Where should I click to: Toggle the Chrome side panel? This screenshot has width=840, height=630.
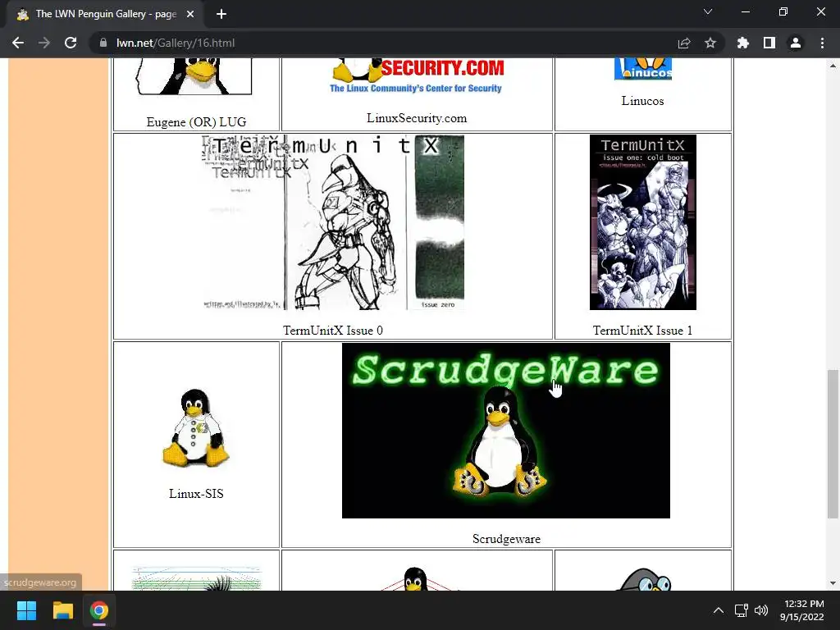coord(769,43)
